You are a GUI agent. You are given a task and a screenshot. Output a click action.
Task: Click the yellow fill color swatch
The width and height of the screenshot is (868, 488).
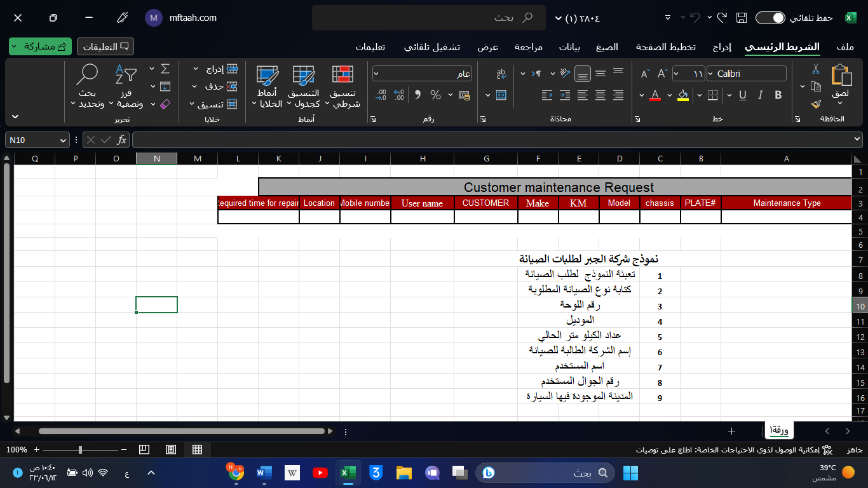[683, 95]
